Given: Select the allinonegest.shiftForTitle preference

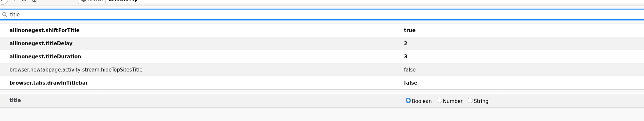Looking at the screenshot, I should [322, 30].
